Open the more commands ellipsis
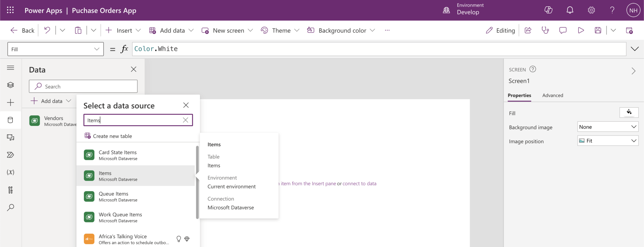 tap(387, 31)
